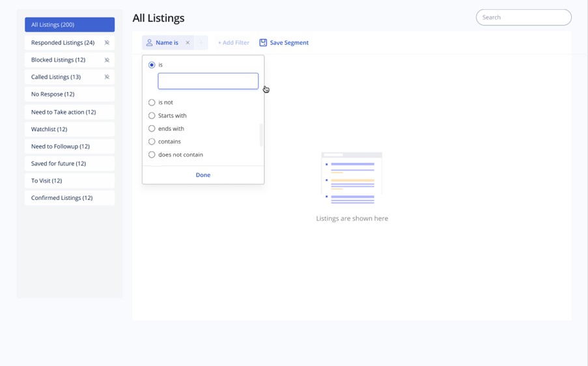
Task: Click the Save Segment disk icon
Action: point(263,43)
